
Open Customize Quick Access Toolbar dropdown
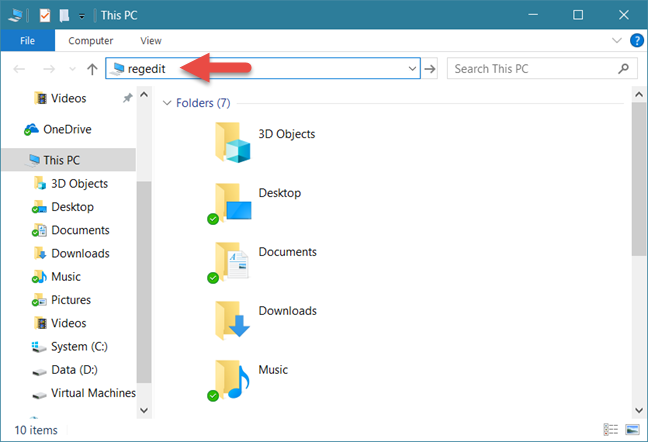pyautogui.click(x=82, y=16)
